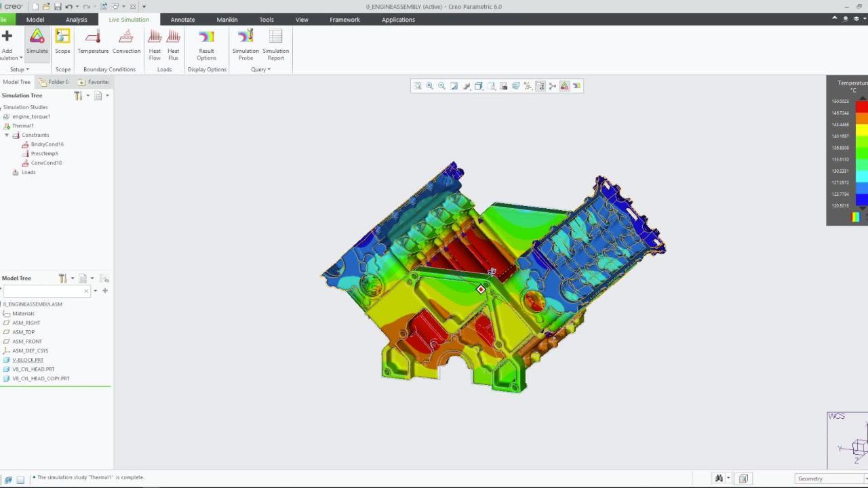The width and height of the screenshot is (868, 488).
Task: Toggle the spin center icon
Action: [552, 86]
